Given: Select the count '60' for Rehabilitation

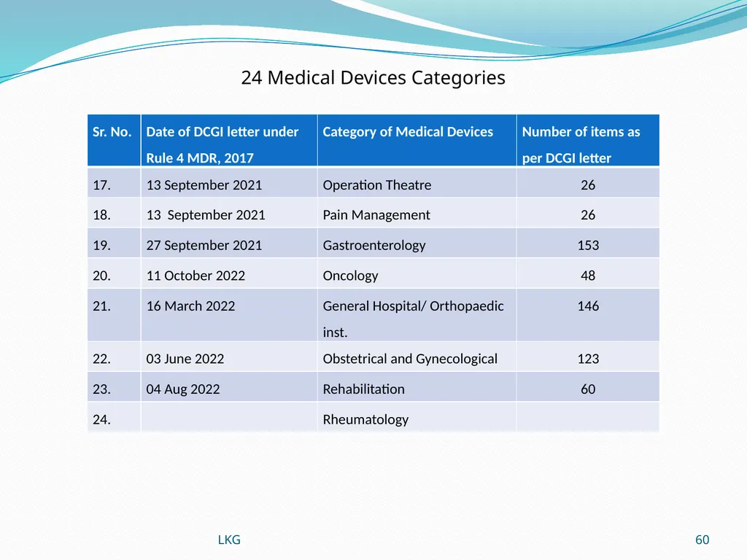Looking at the screenshot, I should [589, 387].
